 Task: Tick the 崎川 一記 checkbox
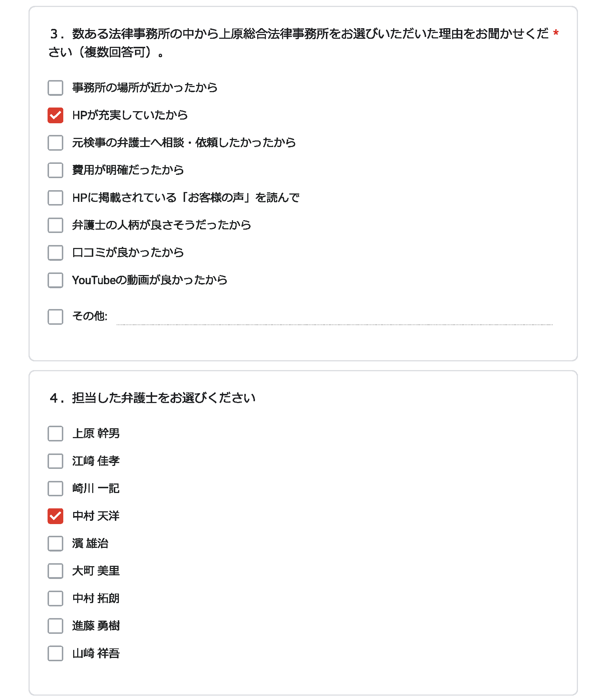(x=55, y=488)
